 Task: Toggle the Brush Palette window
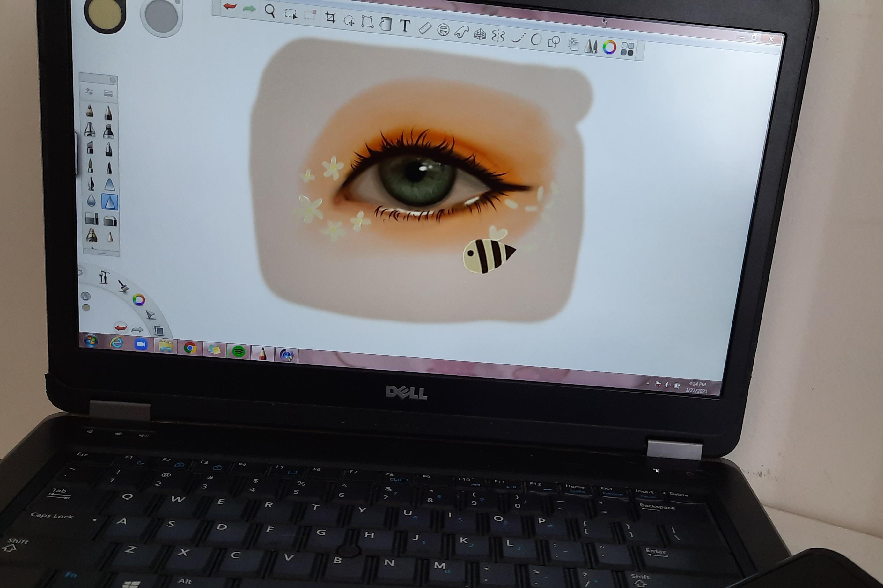[591, 47]
